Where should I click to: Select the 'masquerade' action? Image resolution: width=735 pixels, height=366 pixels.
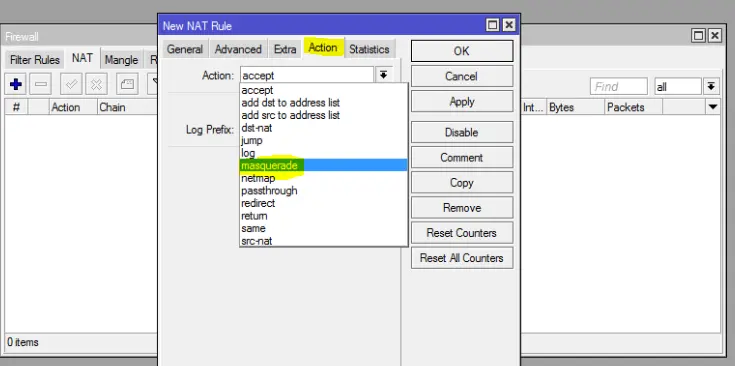pyautogui.click(x=323, y=165)
